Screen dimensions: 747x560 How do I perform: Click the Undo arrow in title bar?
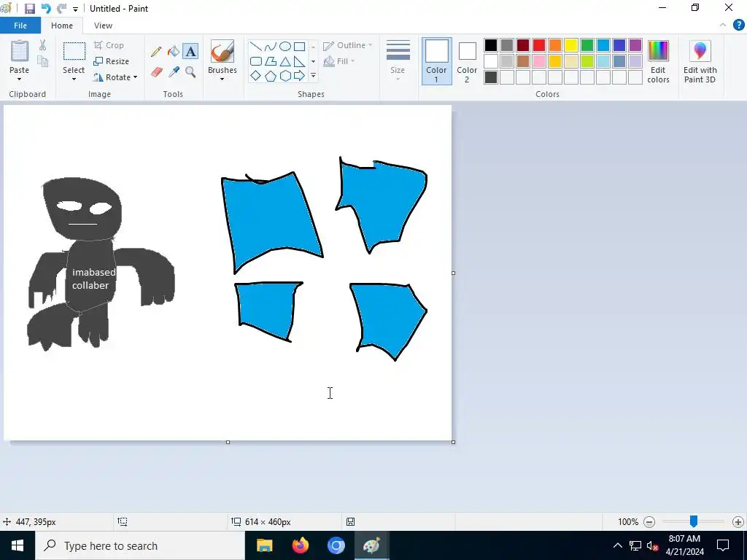pos(46,9)
